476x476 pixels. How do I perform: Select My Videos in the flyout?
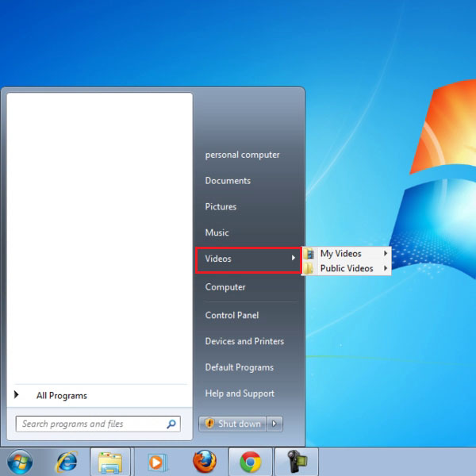pos(346,254)
